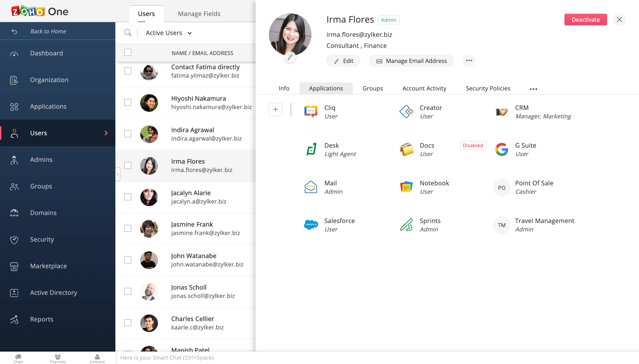Select the checkbox next to Irma Flores
639x364 pixels.
point(128,165)
